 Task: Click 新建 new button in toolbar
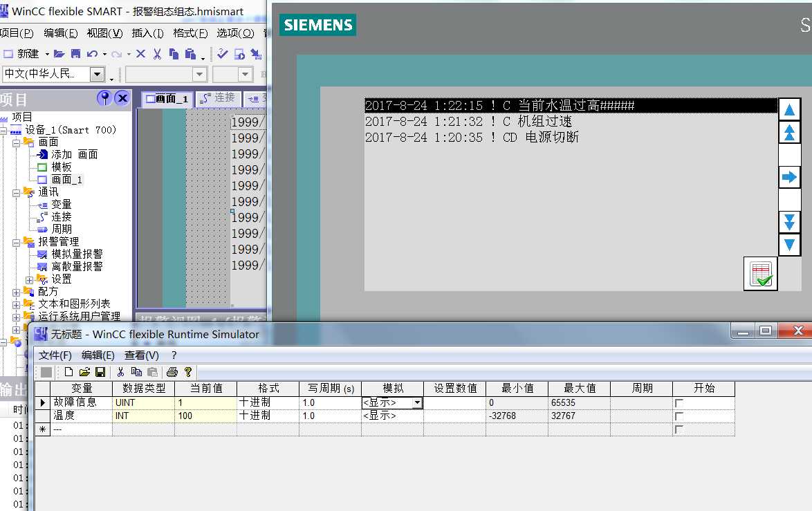click(21, 54)
